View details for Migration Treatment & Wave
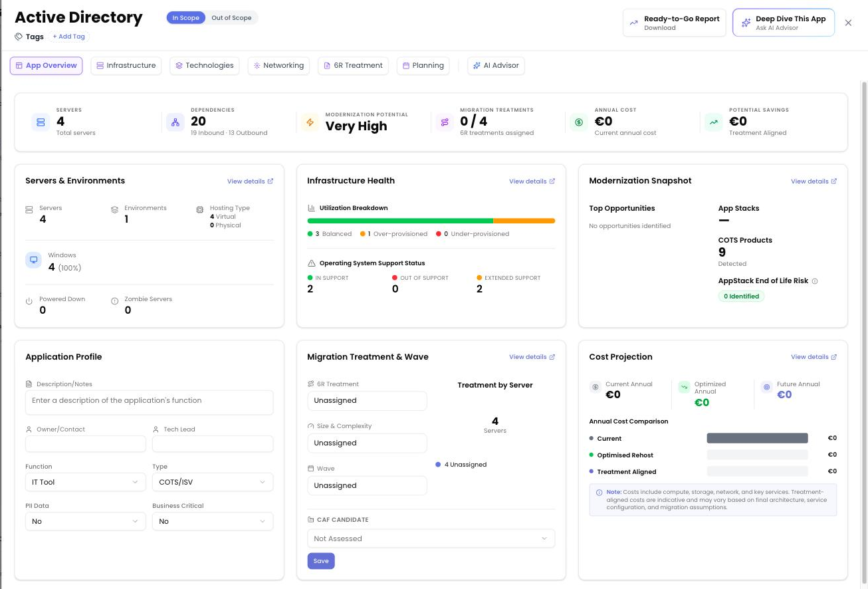Screen dimensions: 868x589 coord(532,357)
